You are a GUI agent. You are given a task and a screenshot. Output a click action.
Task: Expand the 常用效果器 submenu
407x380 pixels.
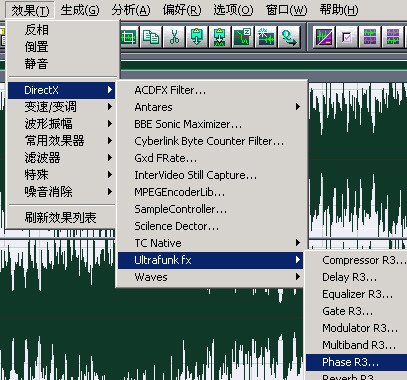(62, 141)
